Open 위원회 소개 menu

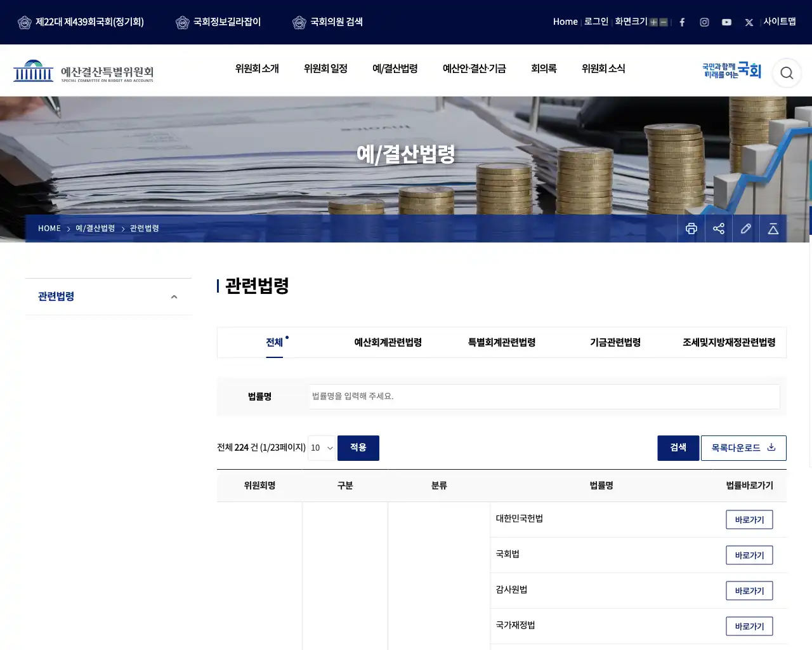257,69
